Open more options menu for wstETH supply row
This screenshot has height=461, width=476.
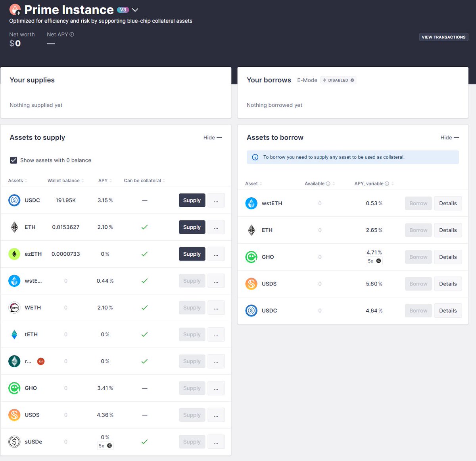click(216, 281)
